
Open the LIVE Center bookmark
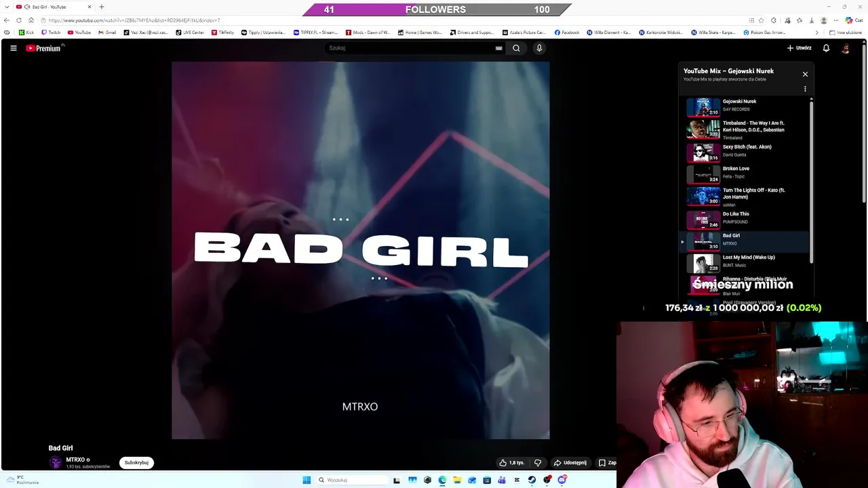point(190,33)
